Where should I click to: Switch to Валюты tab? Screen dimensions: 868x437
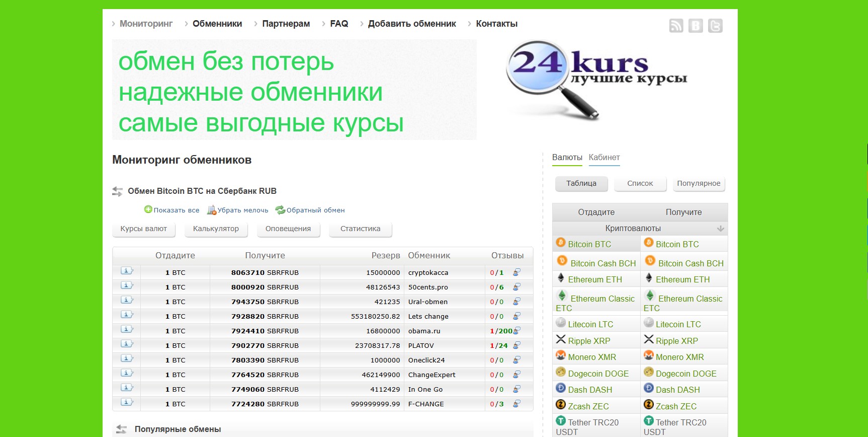point(567,158)
